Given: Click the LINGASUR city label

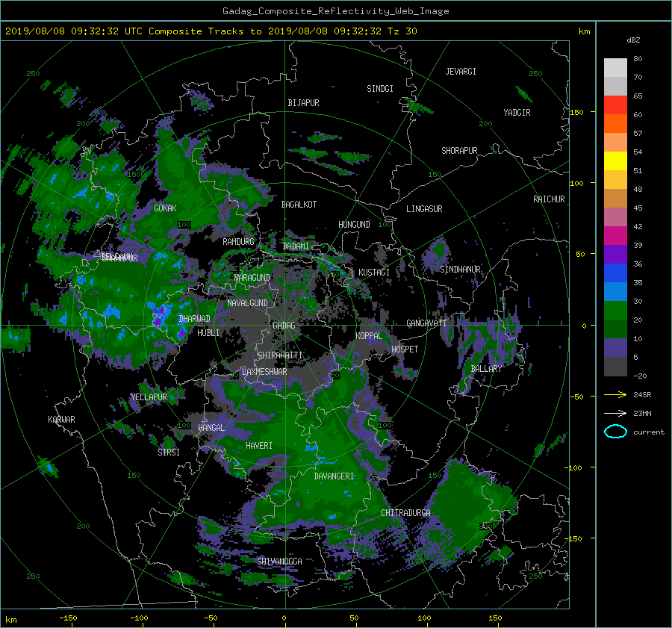Looking at the screenshot, I should pos(424,209).
